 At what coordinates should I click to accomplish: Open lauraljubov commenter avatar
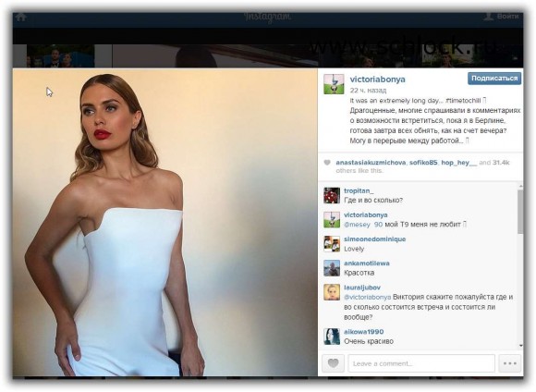click(332, 292)
